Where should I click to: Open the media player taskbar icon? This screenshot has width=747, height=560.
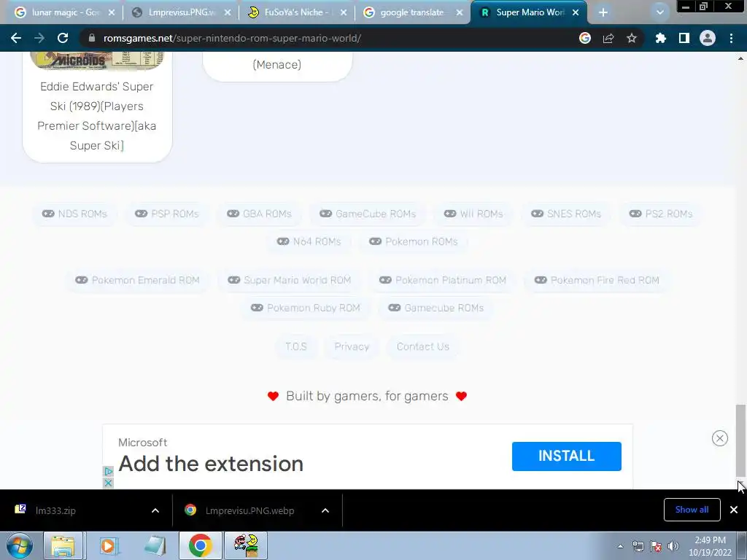(109, 545)
